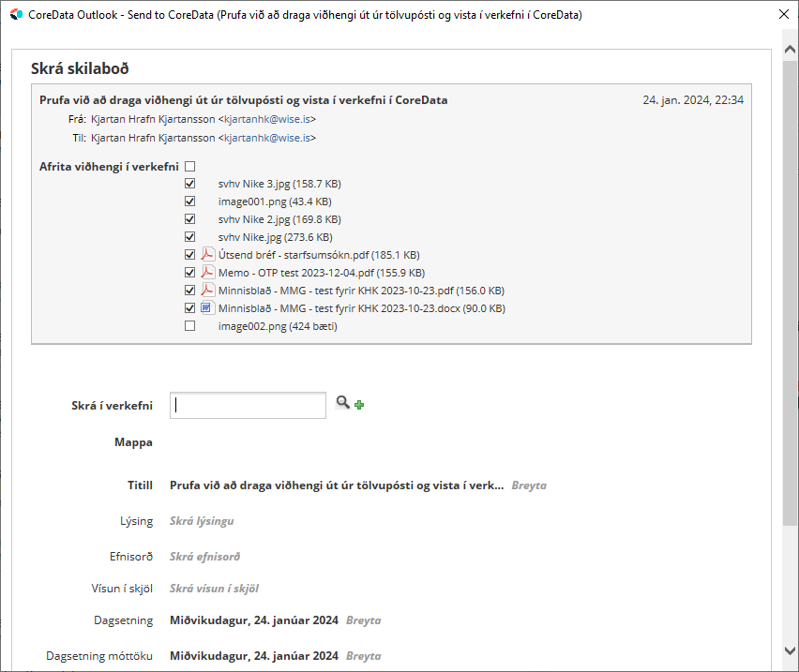Click PDF icon of Minnisblað MMG pdf file
This screenshot has width=799, height=672.
click(x=208, y=291)
